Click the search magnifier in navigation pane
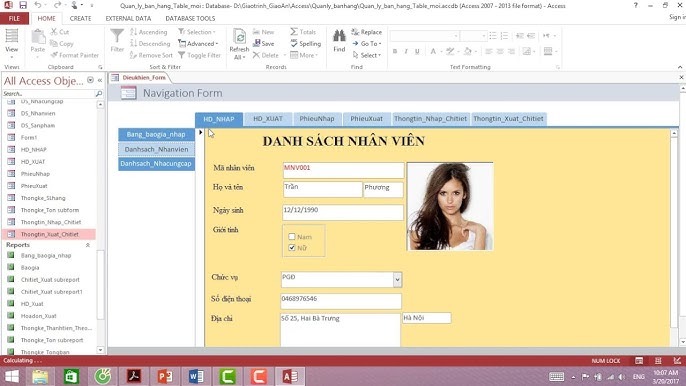The image size is (686, 386). click(98, 94)
